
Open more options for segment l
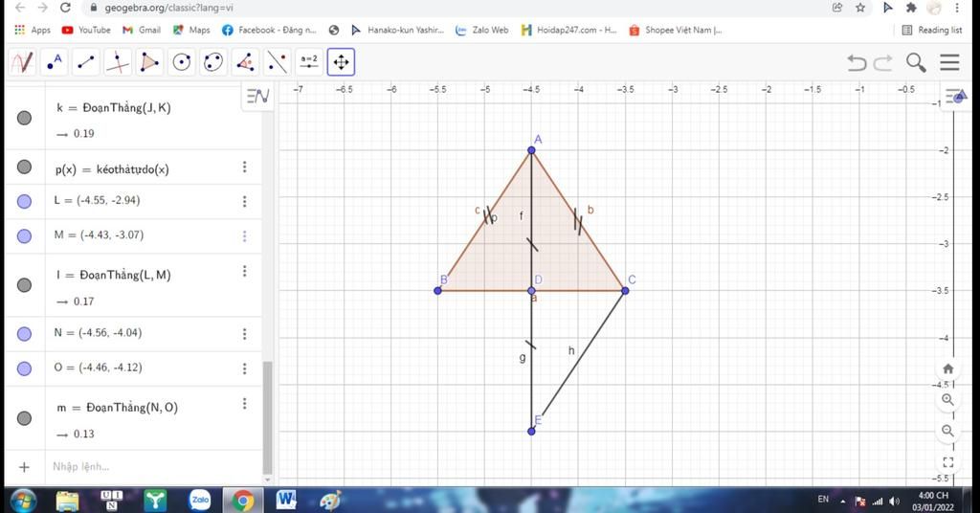click(244, 271)
